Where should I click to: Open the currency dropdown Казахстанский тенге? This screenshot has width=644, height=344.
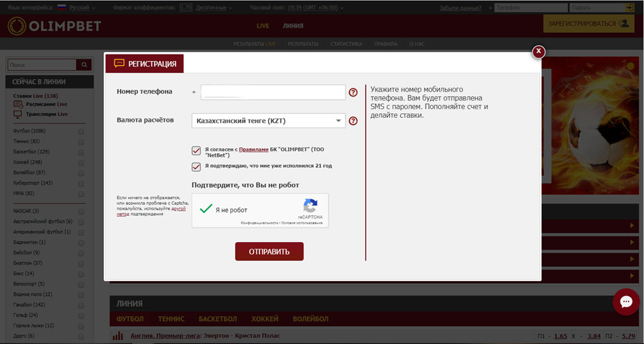coord(268,120)
